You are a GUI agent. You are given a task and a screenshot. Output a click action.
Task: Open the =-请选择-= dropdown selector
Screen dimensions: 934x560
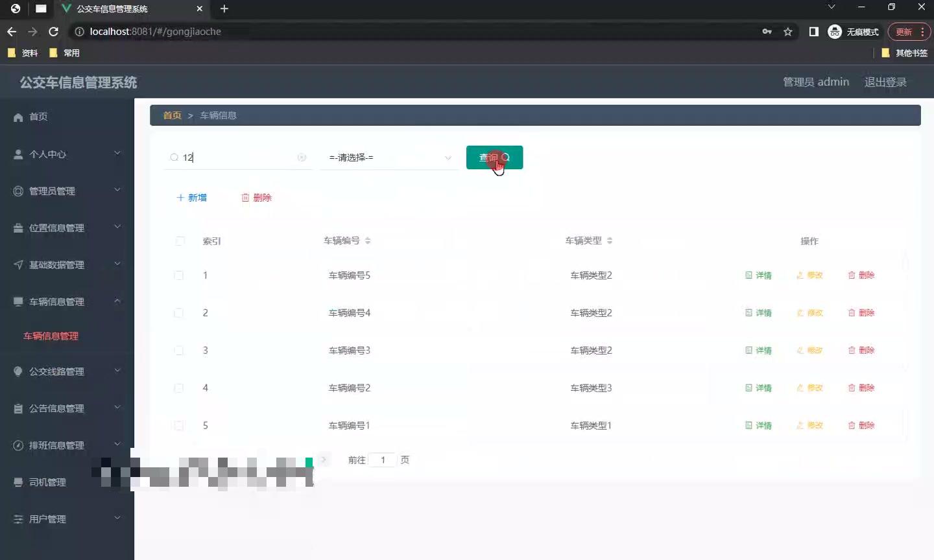click(388, 157)
